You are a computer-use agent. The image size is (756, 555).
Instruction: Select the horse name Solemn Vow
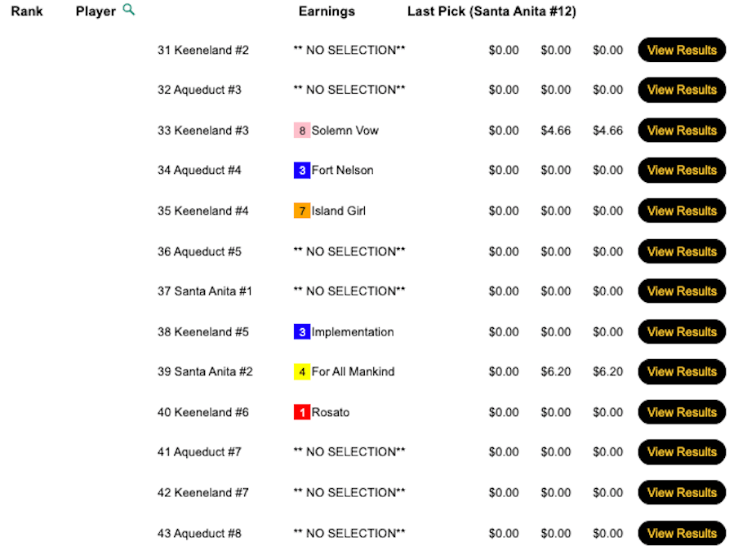click(x=345, y=131)
